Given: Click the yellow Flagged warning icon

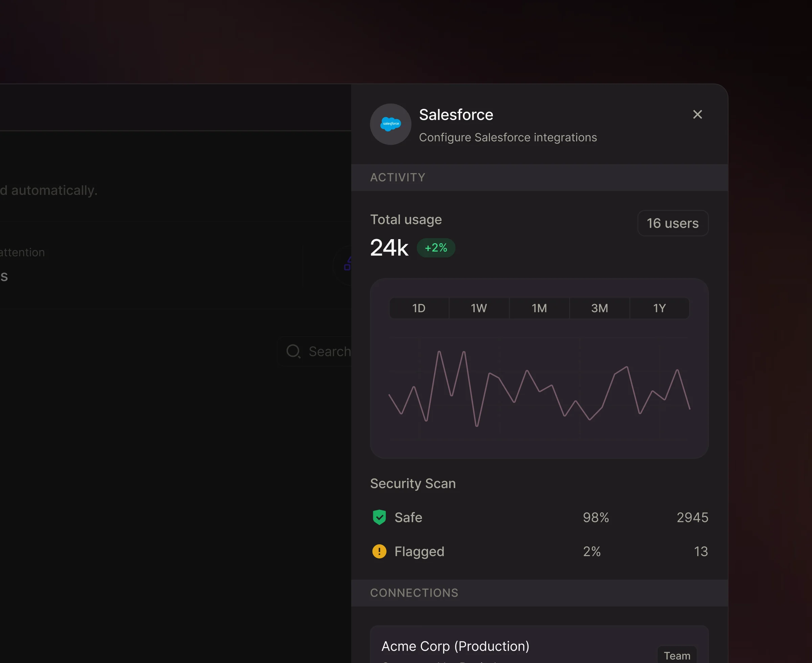Looking at the screenshot, I should point(379,551).
